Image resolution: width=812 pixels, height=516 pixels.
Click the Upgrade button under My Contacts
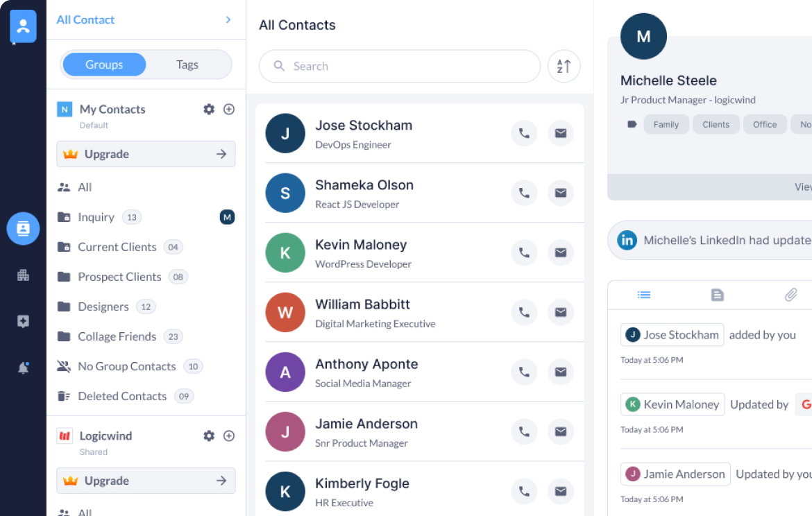[146, 154]
